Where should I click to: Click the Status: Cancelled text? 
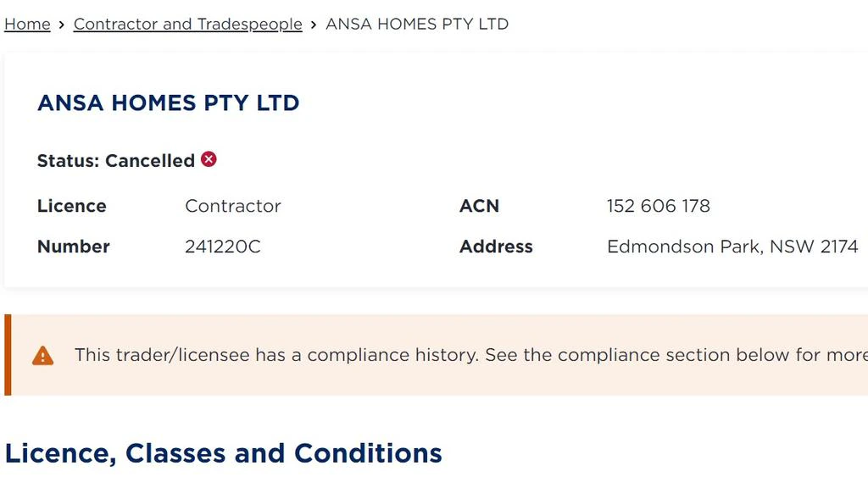click(116, 161)
